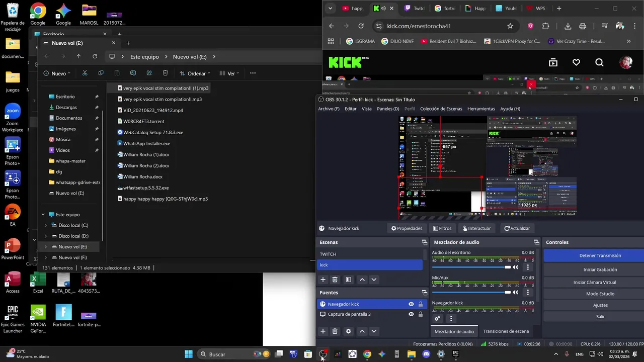644x362 pixels.
Task: Show more Chrome bookmarks chevron
Action: pos(628,41)
